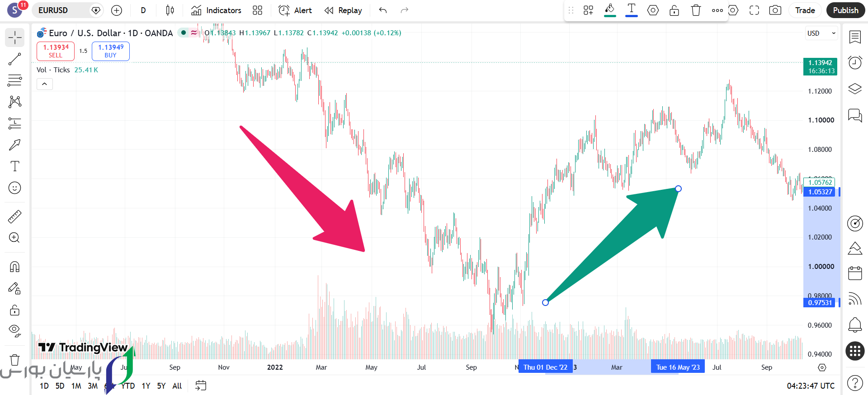Take a chart snapshot with camera
The width and height of the screenshot is (868, 395).
tap(775, 10)
